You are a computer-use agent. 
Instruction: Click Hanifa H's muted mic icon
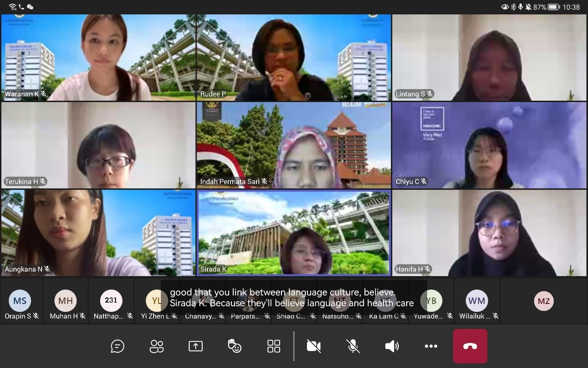(x=428, y=269)
